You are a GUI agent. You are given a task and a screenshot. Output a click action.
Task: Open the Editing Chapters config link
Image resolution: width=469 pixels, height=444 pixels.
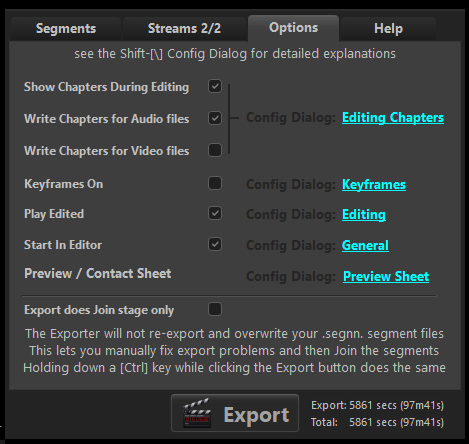(393, 118)
